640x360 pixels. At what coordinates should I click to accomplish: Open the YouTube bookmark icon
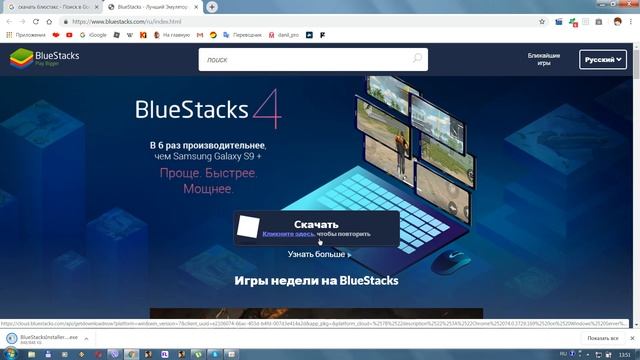pos(69,35)
